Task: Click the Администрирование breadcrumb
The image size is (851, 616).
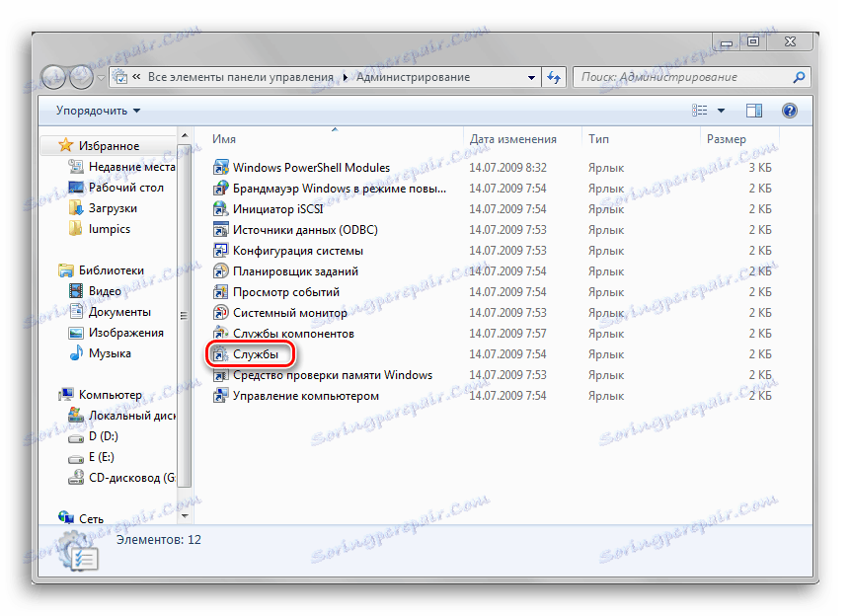Action: 413,77
